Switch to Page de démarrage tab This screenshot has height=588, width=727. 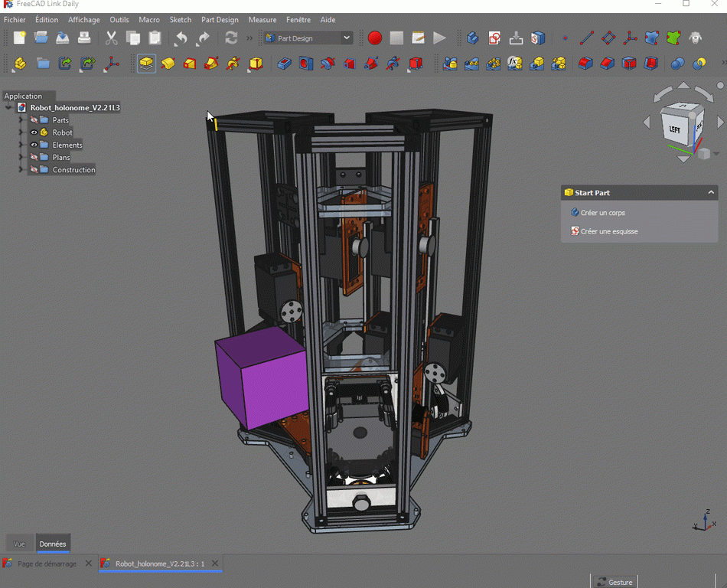pos(47,563)
